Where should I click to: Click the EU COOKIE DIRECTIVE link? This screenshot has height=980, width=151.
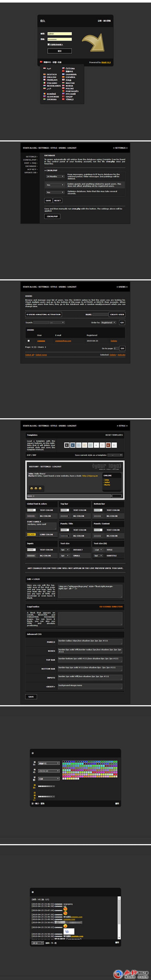(111, 606)
